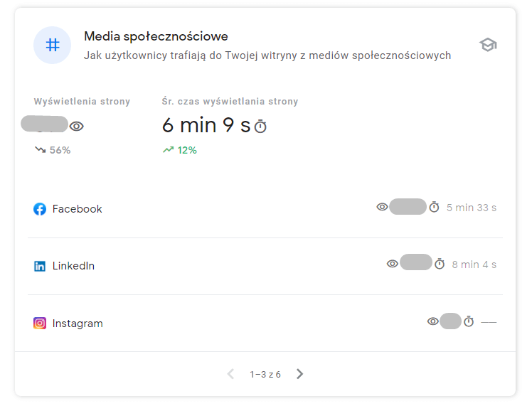Image resolution: width=532 pixels, height=406 pixels.
Task: Click eye icon beside page views total
Action: [x=77, y=126]
